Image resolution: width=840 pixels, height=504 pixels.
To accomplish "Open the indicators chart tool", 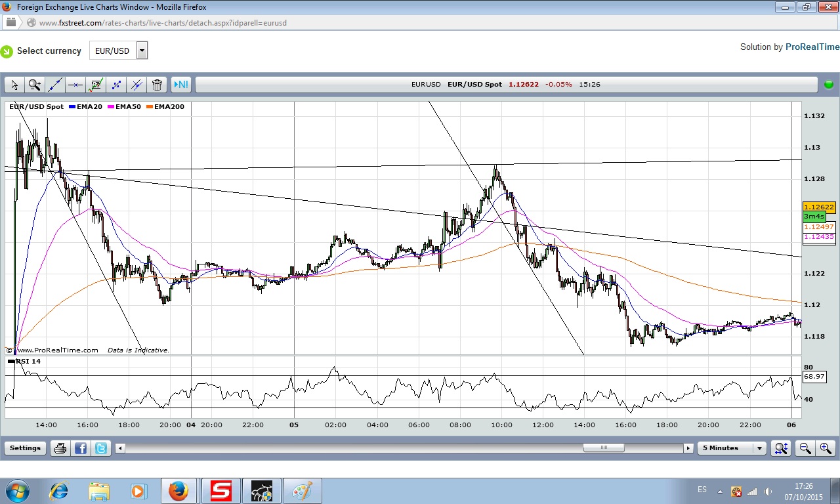I will (96, 85).
